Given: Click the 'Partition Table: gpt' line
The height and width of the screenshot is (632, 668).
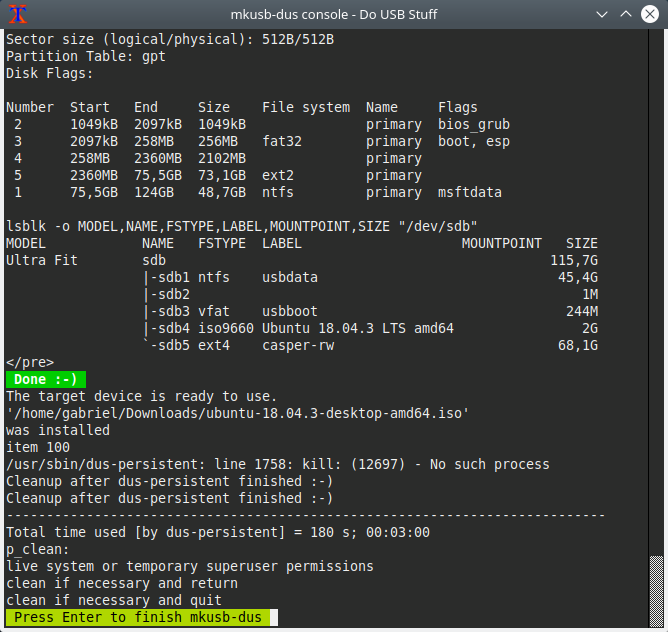Looking at the screenshot, I should pyautogui.click(x=86, y=56).
